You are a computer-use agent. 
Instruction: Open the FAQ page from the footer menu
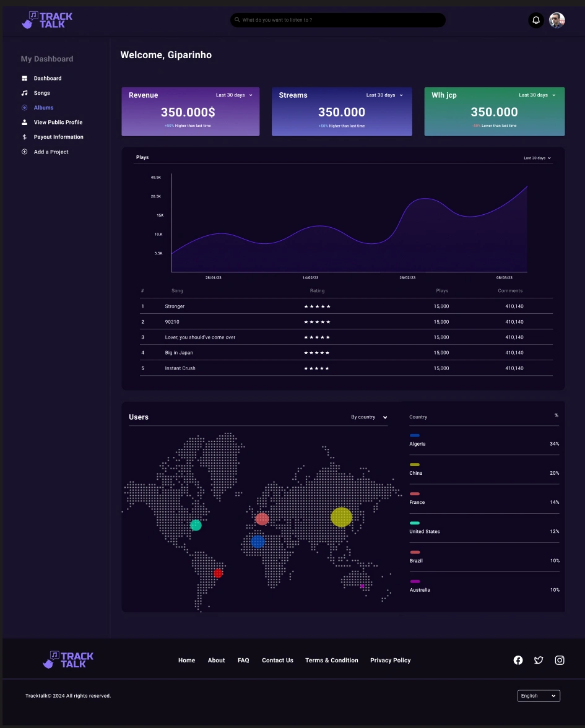point(243,660)
